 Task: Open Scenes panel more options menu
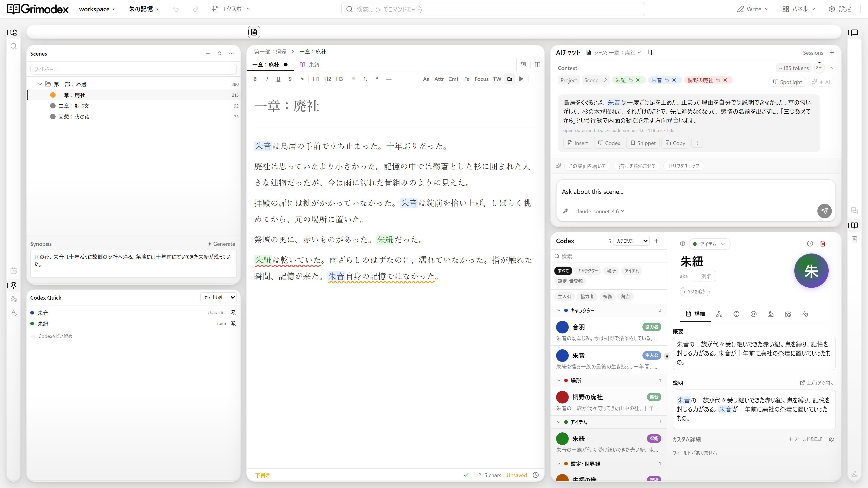[231, 53]
